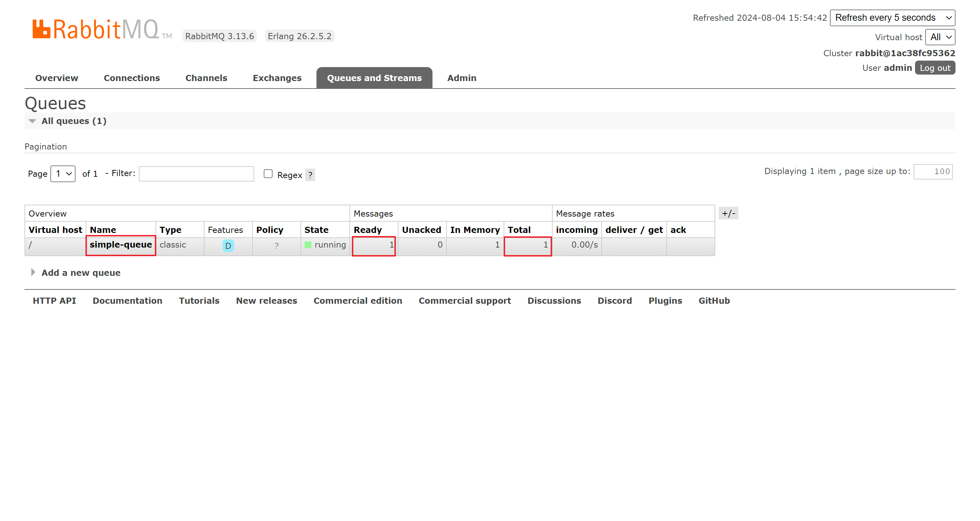Go to the Overview tab
The height and width of the screenshot is (521, 980).
click(x=57, y=78)
